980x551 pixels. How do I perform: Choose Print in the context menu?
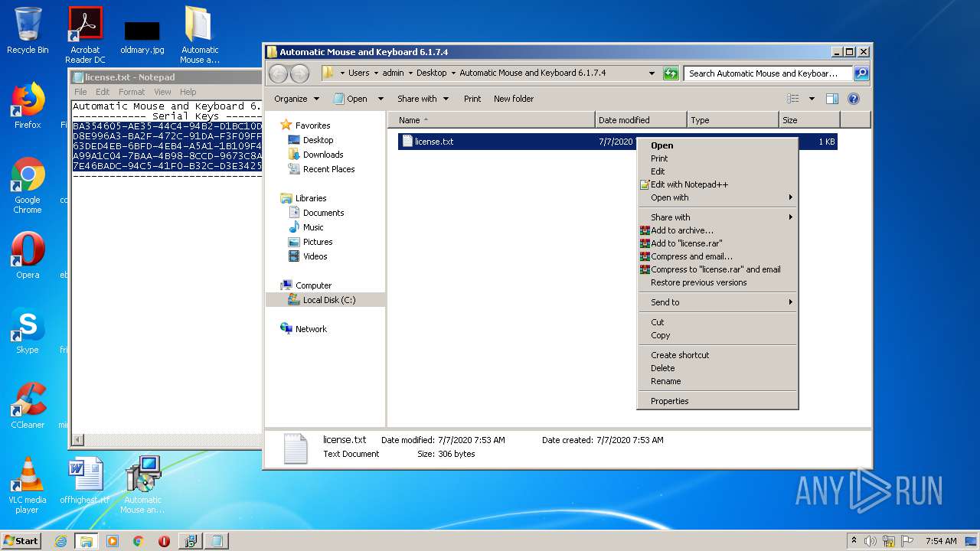pyautogui.click(x=718, y=158)
